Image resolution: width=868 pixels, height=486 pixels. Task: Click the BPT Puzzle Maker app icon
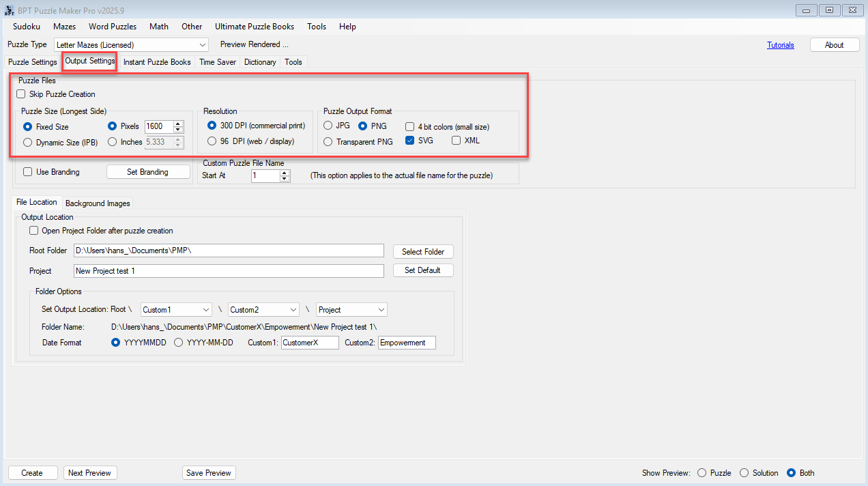pos(10,10)
